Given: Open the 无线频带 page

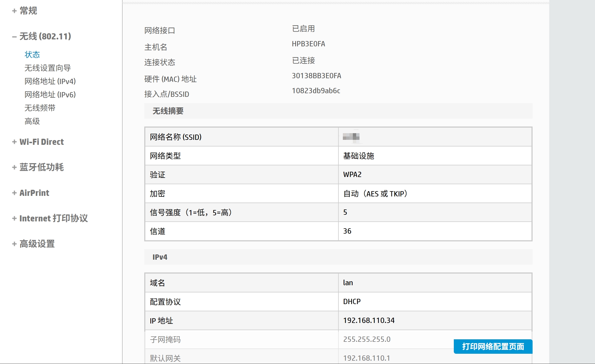Looking at the screenshot, I should click(40, 108).
